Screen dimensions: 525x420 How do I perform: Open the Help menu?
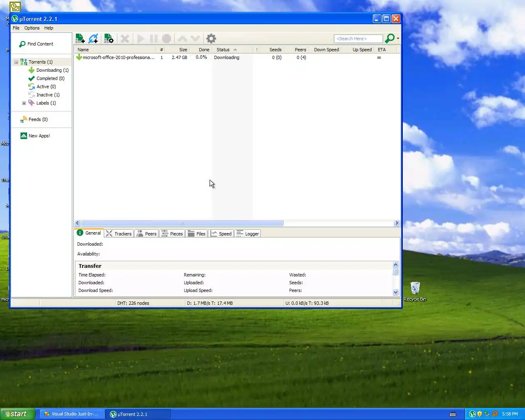(49, 28)
